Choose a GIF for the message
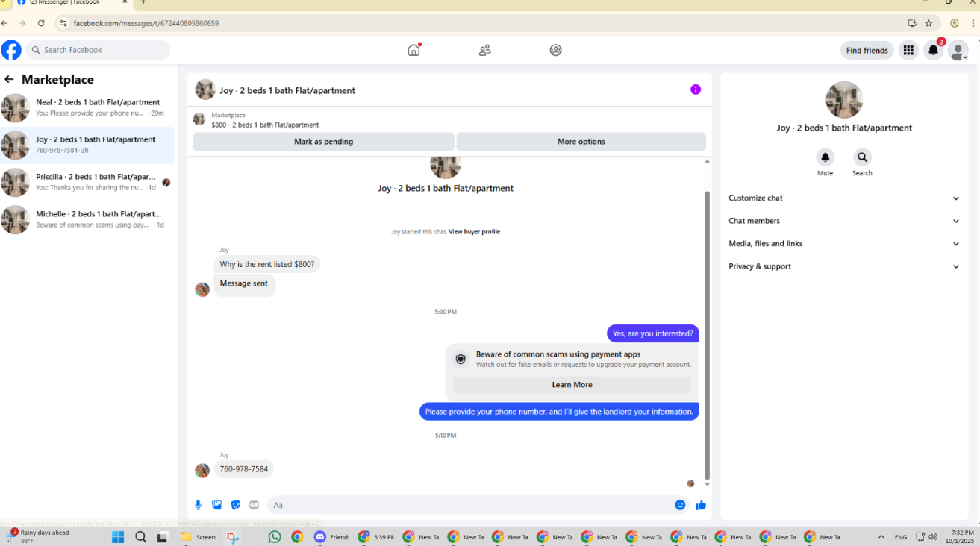 pyautogui.click(x=254, y=505)
